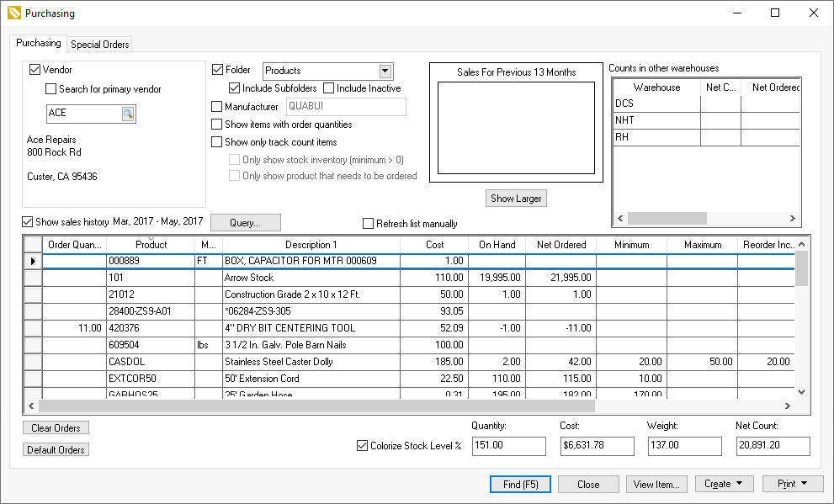The height and width of the screenshot is (504, 834).
Task: Click the Find (F5) button
Action: (521, 485)
